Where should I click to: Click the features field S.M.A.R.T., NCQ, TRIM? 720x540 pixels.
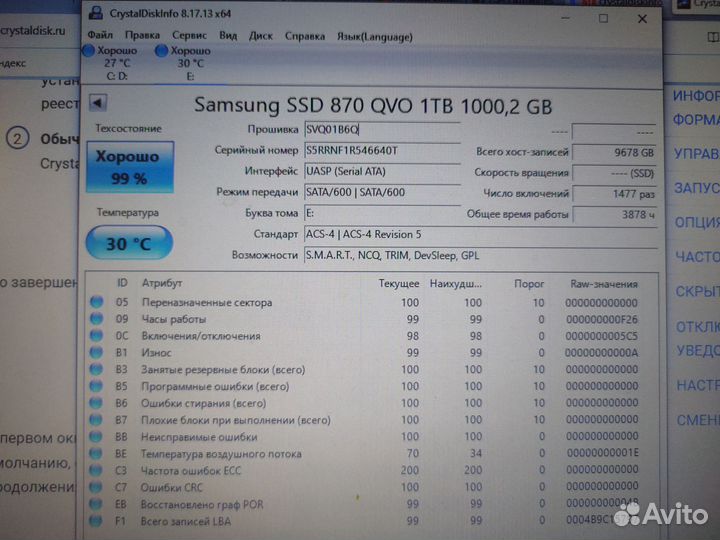pos(480,255)
